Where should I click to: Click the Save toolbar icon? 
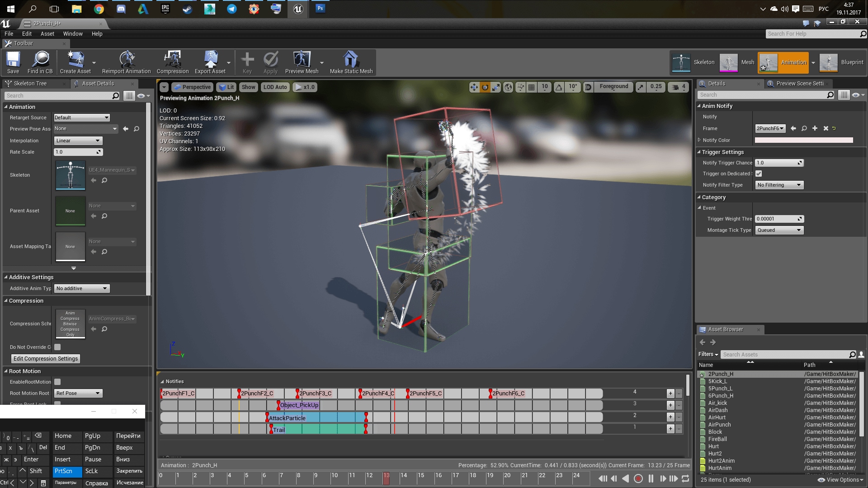13,62
